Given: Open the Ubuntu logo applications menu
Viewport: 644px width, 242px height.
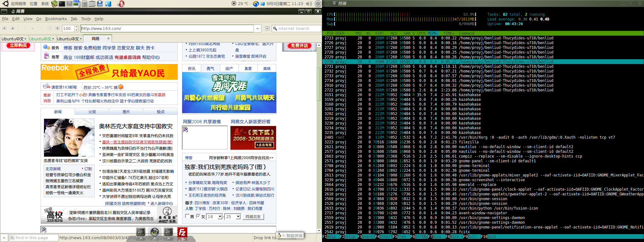Looking at the screenshot, I should point(5,4).
